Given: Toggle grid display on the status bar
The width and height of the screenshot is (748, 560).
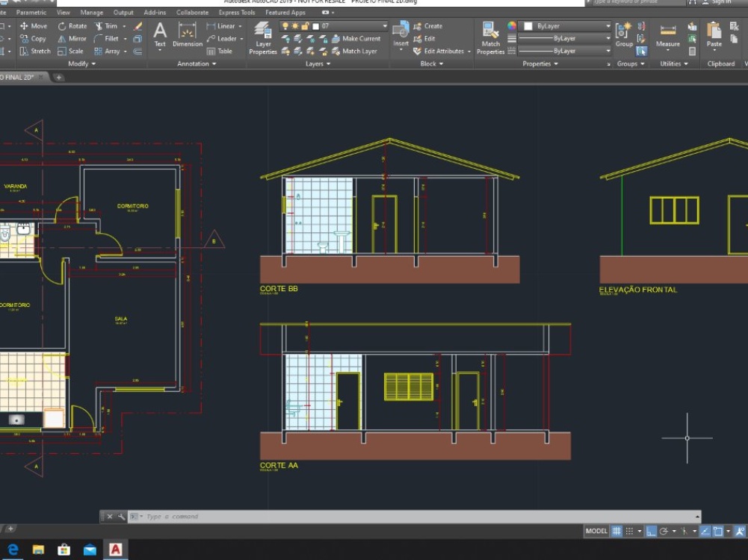Looking at the screenshot, I should [x=616, y=531].
